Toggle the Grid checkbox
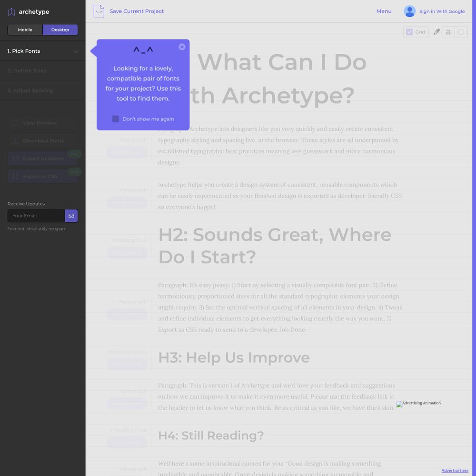This screenshot has width=476, height=476. [x=409, y=32]
